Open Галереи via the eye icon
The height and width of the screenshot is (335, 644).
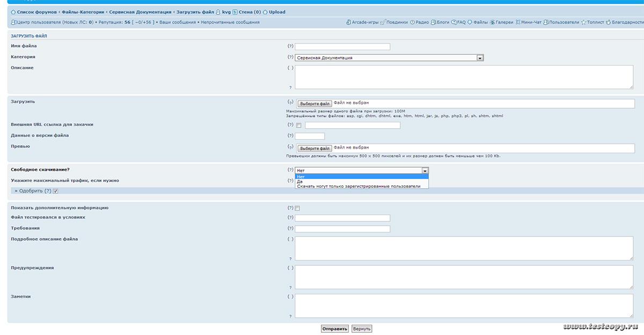pos(492,23)
